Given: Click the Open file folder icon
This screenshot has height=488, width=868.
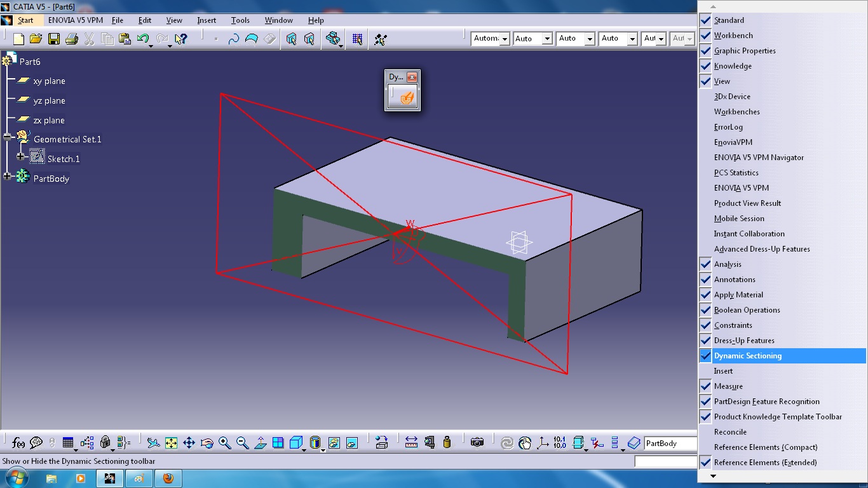Looking at the screenshot, I should pos(36,39).
